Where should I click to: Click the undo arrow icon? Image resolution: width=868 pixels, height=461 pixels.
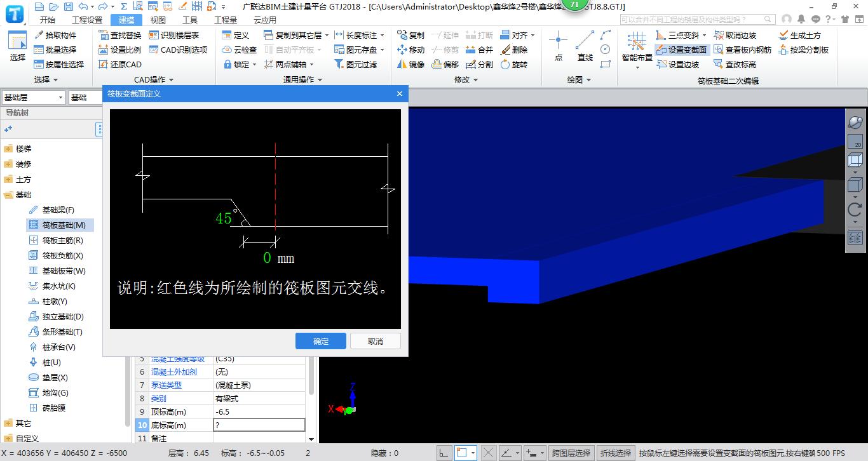click(x=83, y=6)
